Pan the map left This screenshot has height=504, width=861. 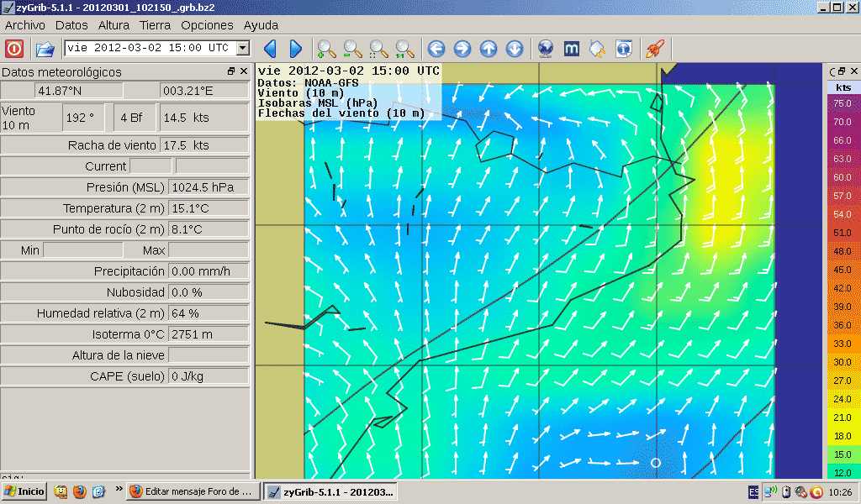(436, 49)
